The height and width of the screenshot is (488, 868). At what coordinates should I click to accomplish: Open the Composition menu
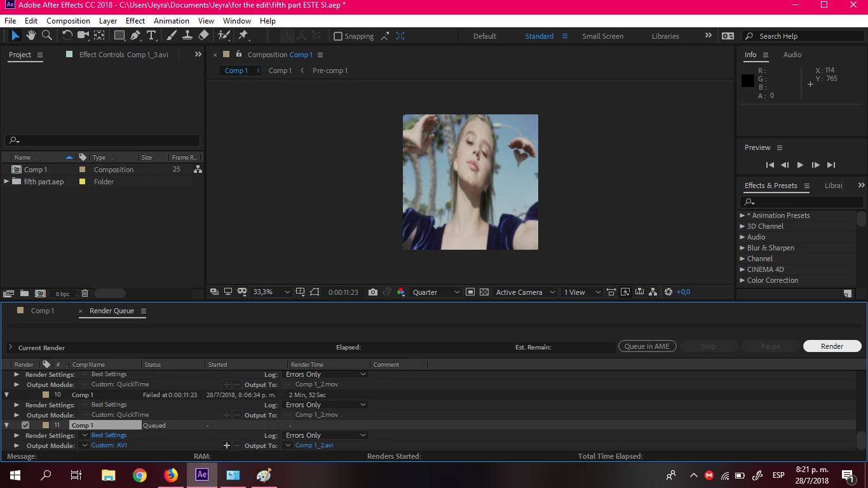pos(68,21)
